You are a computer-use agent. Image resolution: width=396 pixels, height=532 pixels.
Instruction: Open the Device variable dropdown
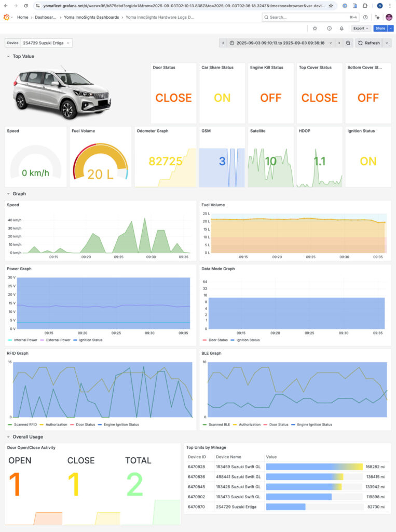[46, 43]
